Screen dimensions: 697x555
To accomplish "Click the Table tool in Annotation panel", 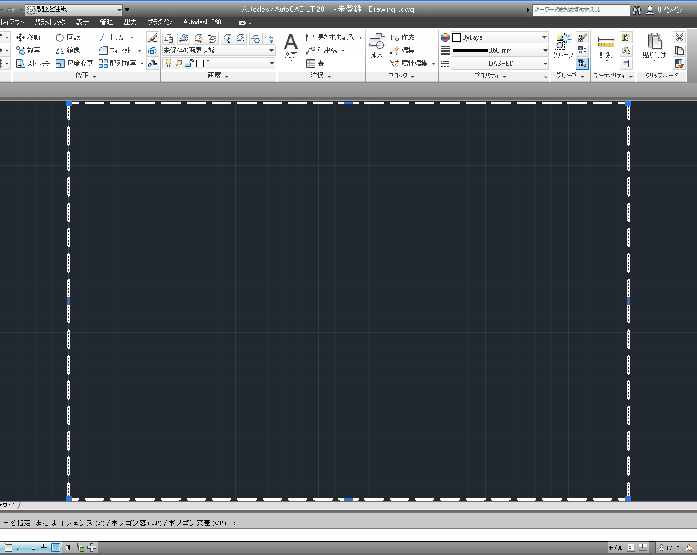I will 315,64.
